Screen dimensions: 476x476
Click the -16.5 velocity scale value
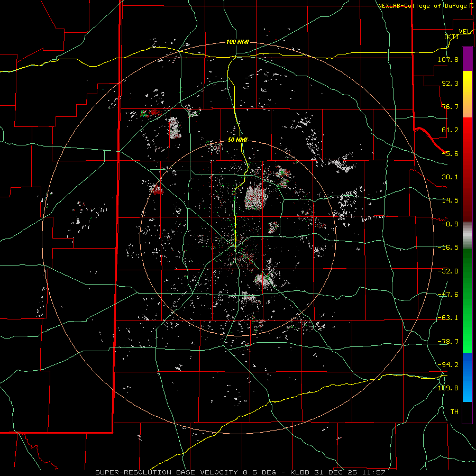(448, 248)
